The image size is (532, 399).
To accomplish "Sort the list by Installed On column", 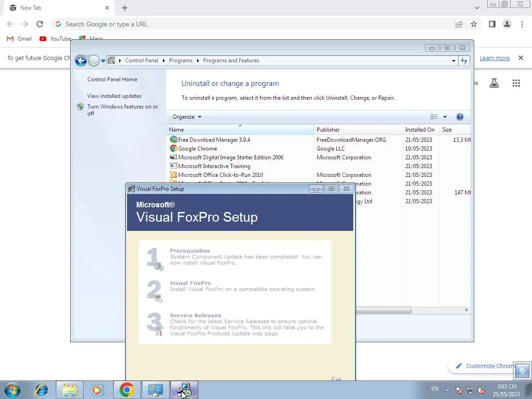I will (x=421, y=130).
